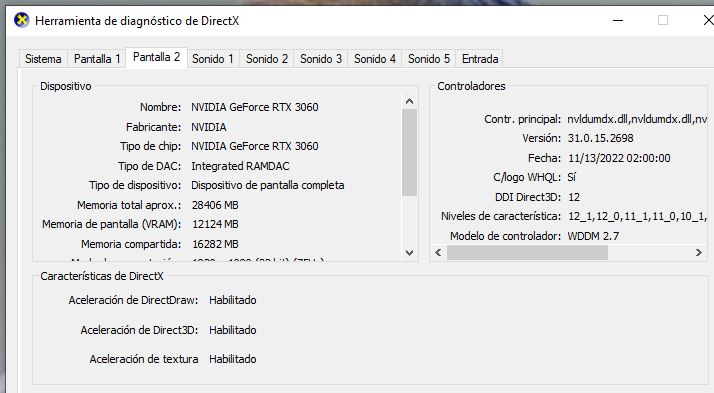Click the 12124 MB VRAM value
Image resolution: width=714 pixels, height=393 pixels.
tap(215, 224)
